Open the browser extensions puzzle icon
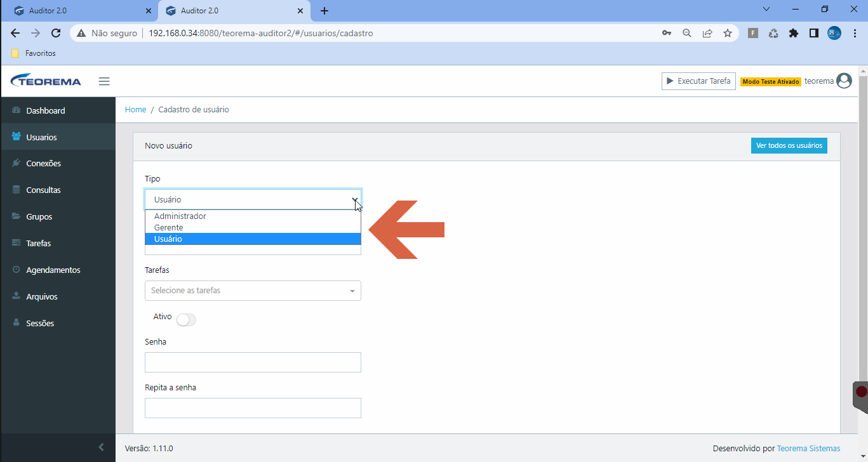 [794, 33]
